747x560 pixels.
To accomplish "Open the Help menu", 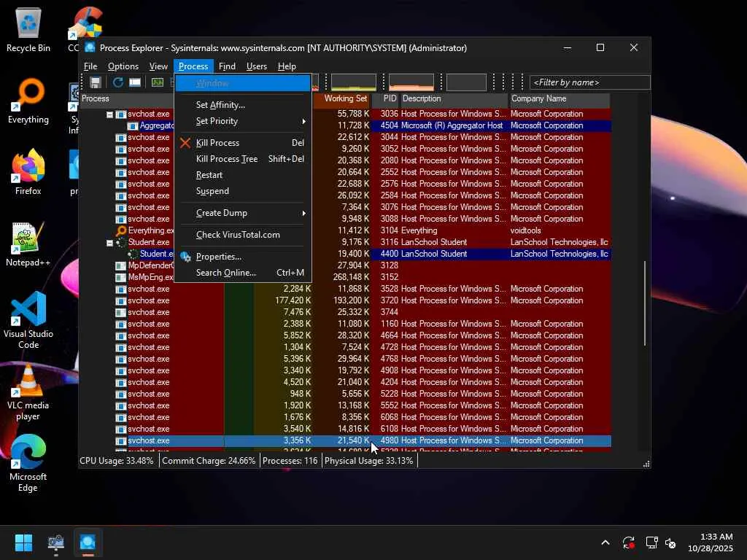I will click(x=287, y=66).
